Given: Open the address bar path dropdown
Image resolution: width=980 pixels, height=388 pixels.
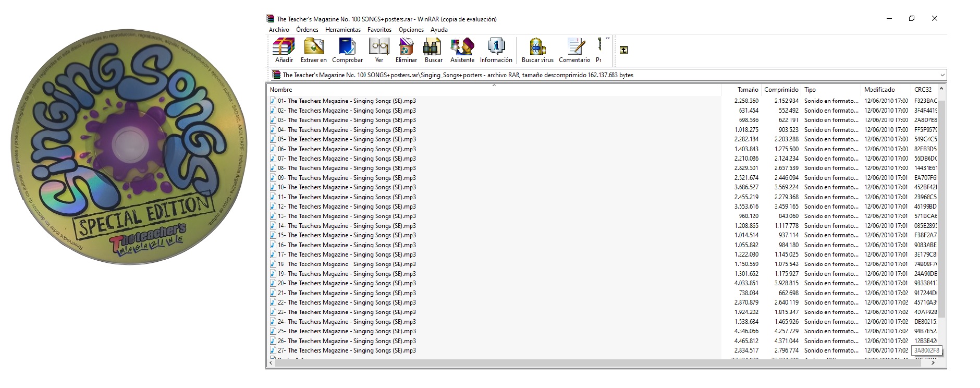Looking at the screenshot, I should click(x=942, y=75).
